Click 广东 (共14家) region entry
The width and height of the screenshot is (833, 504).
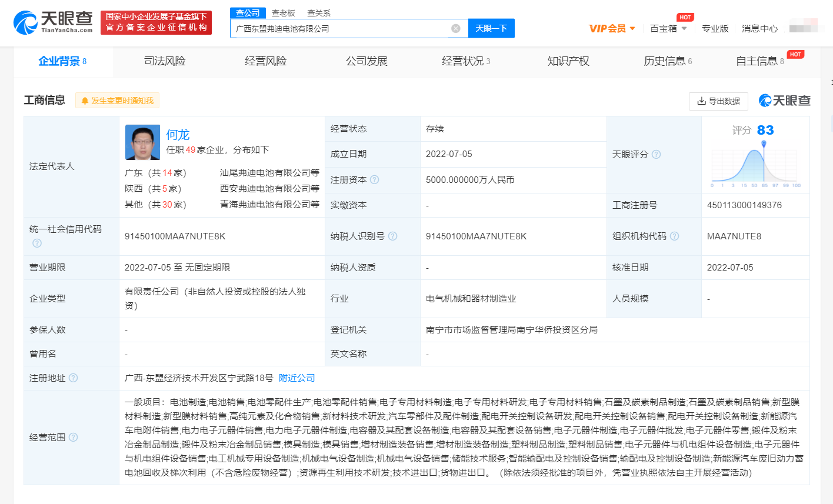point(155,173)
